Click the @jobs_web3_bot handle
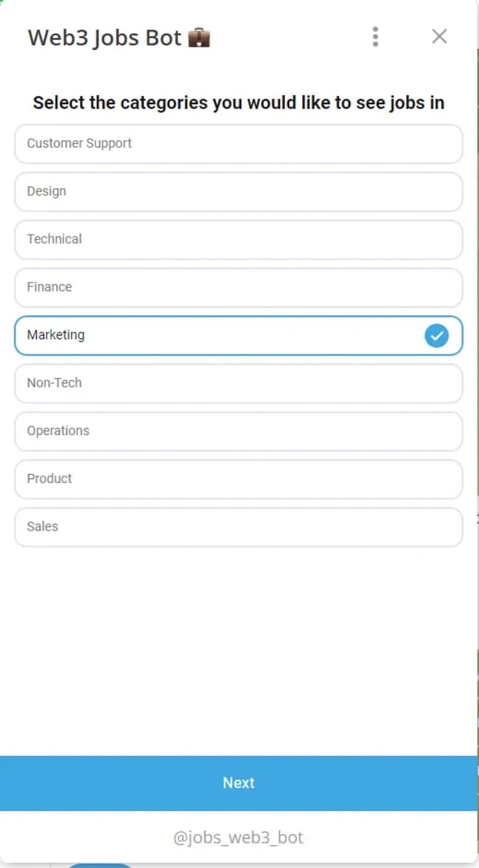Screen dimensions: 479x868 click(238, 837)
